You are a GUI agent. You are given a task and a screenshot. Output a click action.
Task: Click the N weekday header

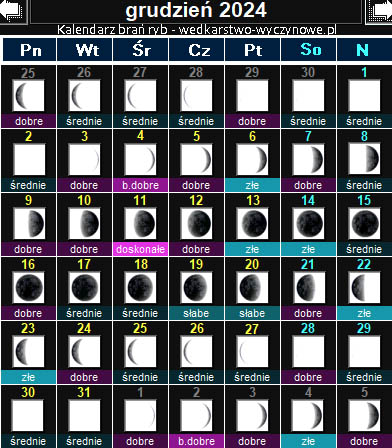pyautogui.click(x=365, y=50)
